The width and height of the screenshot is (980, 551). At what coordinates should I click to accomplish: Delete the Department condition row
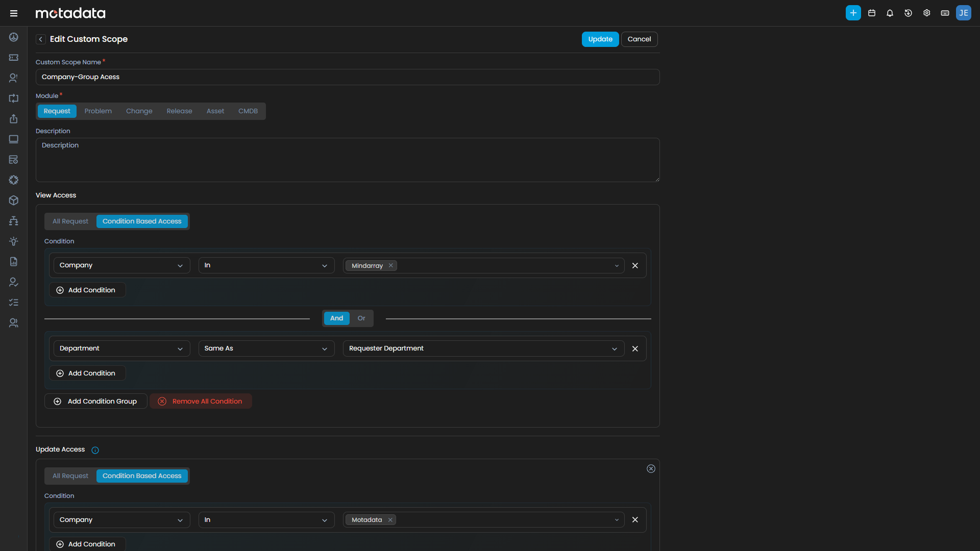click(635, 348)
